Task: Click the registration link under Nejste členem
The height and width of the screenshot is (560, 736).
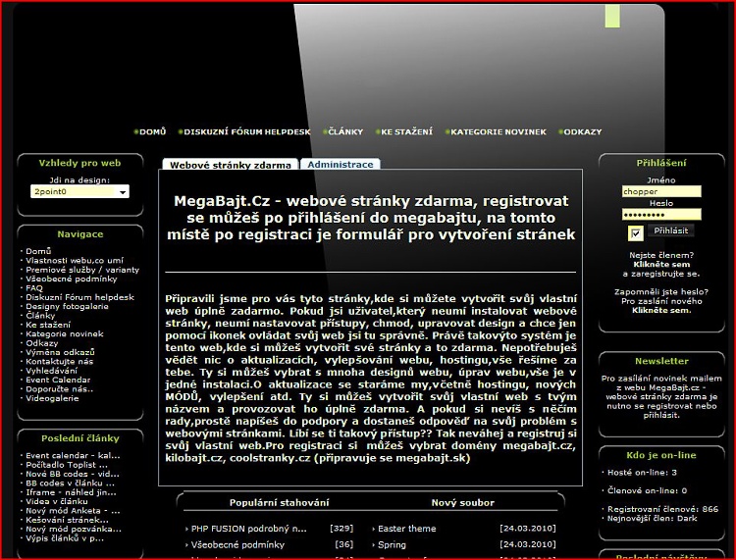Action: click(660, 265)
